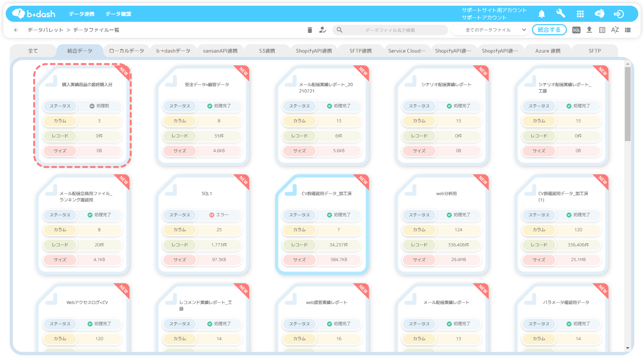The height and width of the screenshot is (362, 644).
Task: Click the 統合する button
Action: pos(549,30)
